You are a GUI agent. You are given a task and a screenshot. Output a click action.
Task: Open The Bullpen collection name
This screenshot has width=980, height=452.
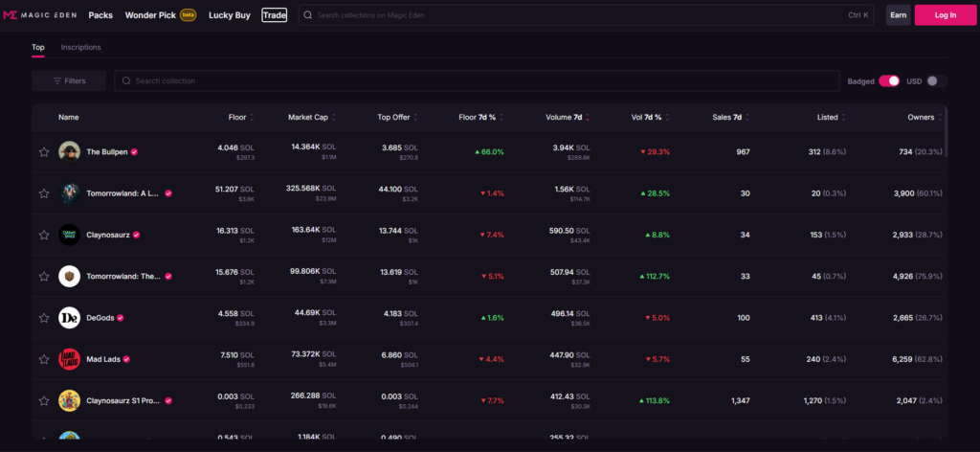click(107, 152)
